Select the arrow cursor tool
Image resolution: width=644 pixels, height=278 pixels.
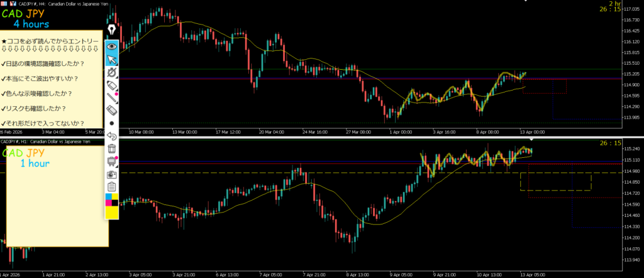pyautogui.click(x=112, y=60)
